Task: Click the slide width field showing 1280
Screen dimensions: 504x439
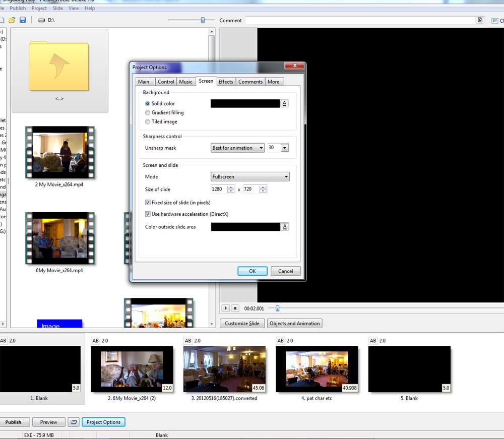Action: click(x=219, y=190)
